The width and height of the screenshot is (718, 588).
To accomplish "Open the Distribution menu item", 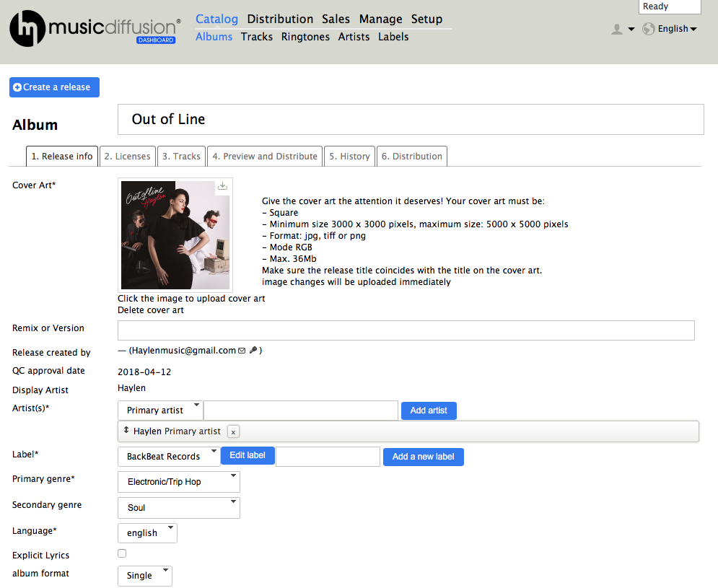I will tap(280, 19).
